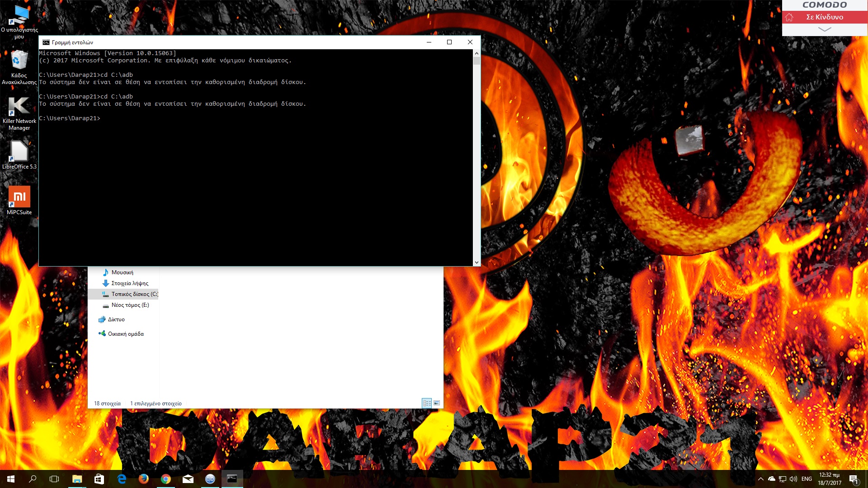Launch Firefox from the taskbar
868x488 pixels.
[144, 479]
